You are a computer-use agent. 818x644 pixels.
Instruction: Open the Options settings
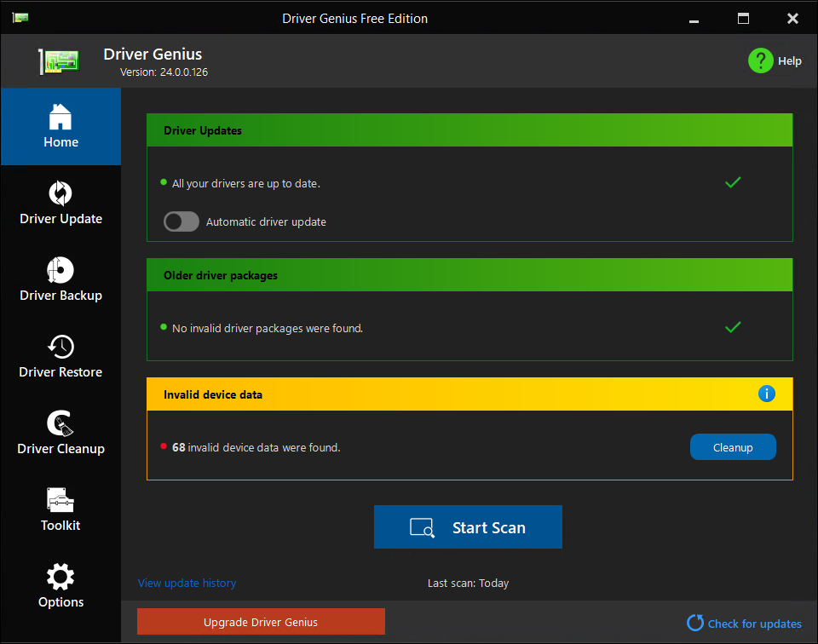click(x=60, y=588)
